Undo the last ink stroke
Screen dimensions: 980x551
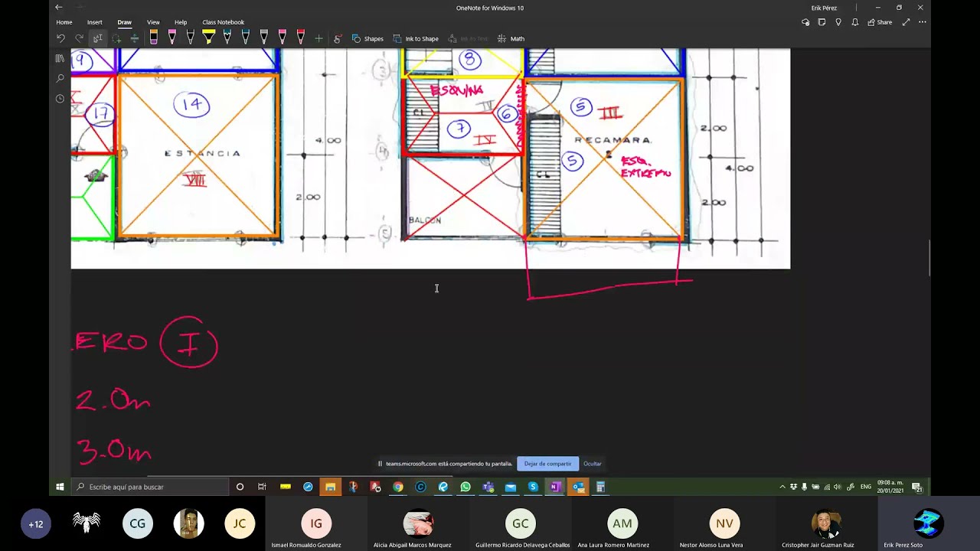coord(60,38)
